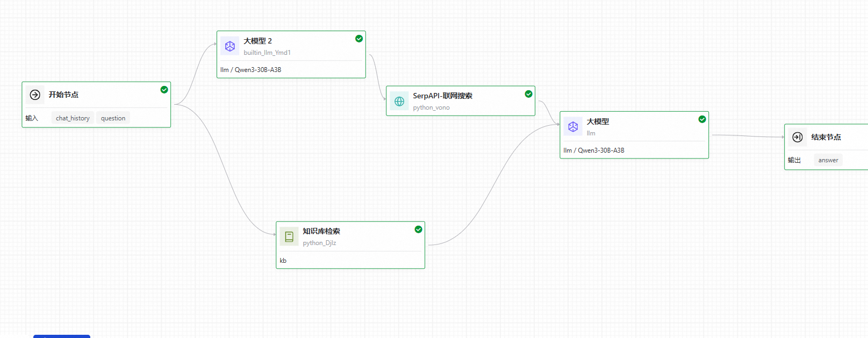
Task: Click the 大模型 2 cube icon
Action: pos(230,46)
